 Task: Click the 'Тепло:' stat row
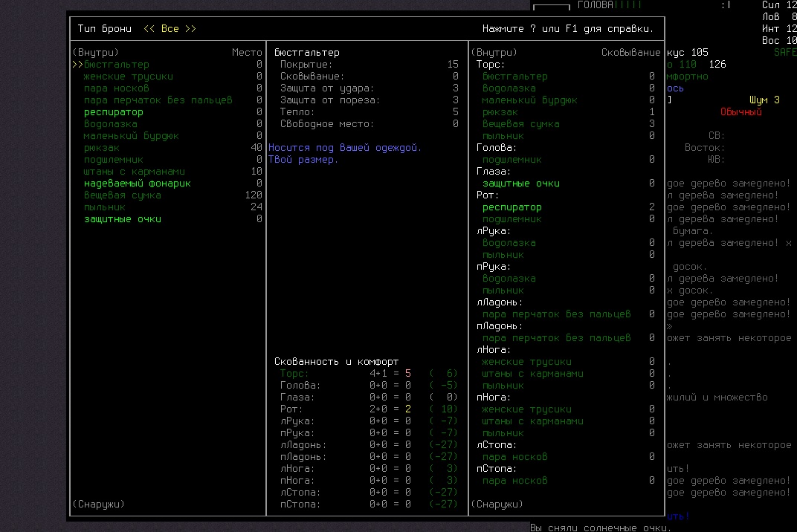tap(369, 111)
